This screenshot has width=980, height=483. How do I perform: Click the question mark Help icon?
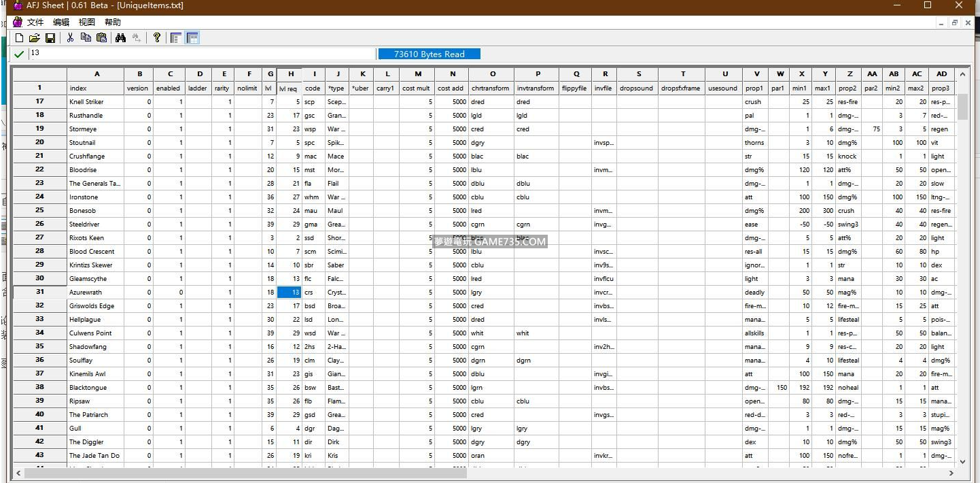click(x=157, y=38)
